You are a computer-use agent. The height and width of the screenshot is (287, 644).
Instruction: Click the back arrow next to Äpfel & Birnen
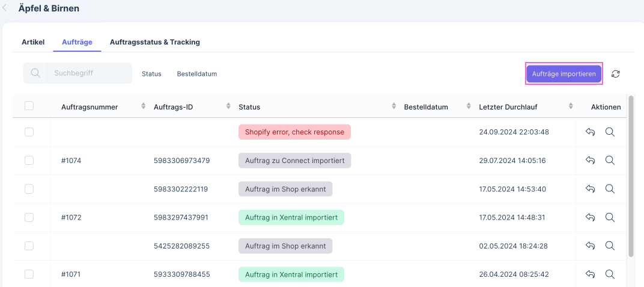[x=5, y=8]
